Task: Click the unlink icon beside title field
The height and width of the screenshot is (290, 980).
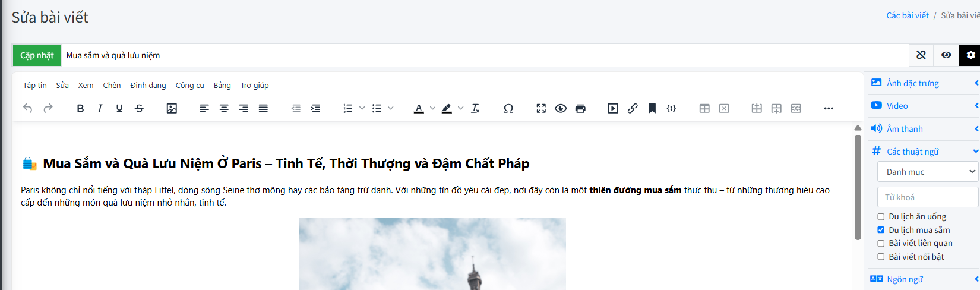Action: [921, 55]
